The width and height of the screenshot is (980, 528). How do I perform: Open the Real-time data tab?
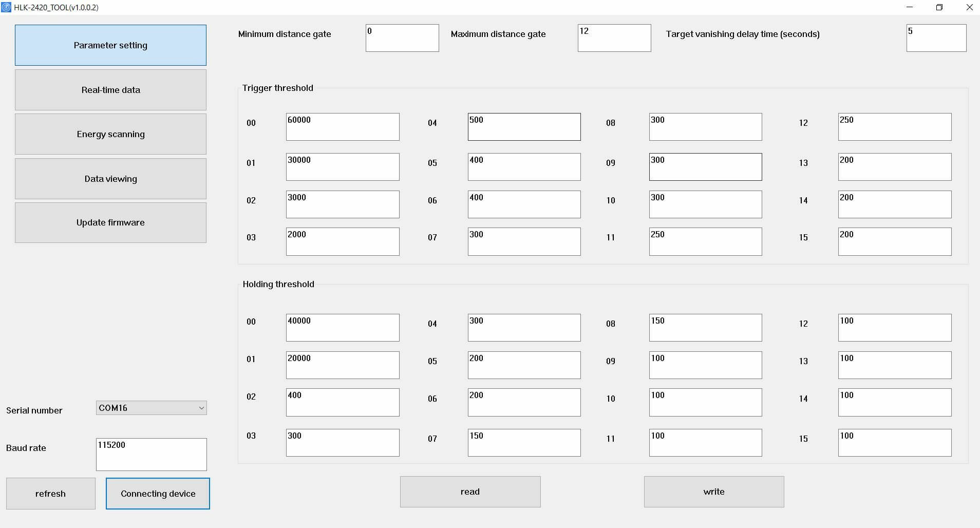[110, 90]
